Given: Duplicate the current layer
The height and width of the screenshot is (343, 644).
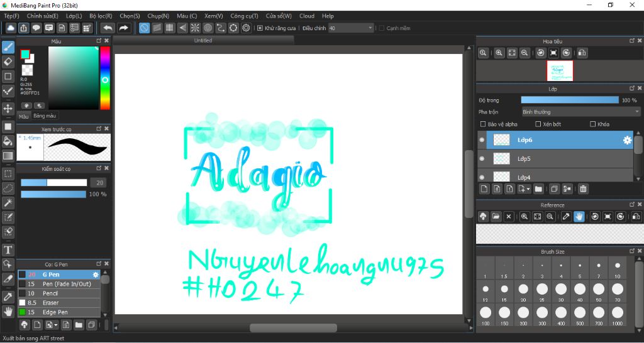Looking at the screenshot, I should point(554,189).
